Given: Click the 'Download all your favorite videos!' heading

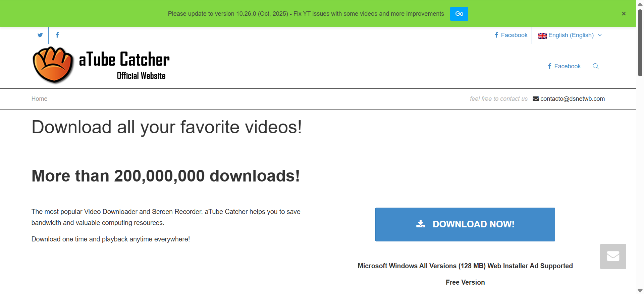Looking at the screenshot, I should (x=167, y=128).
